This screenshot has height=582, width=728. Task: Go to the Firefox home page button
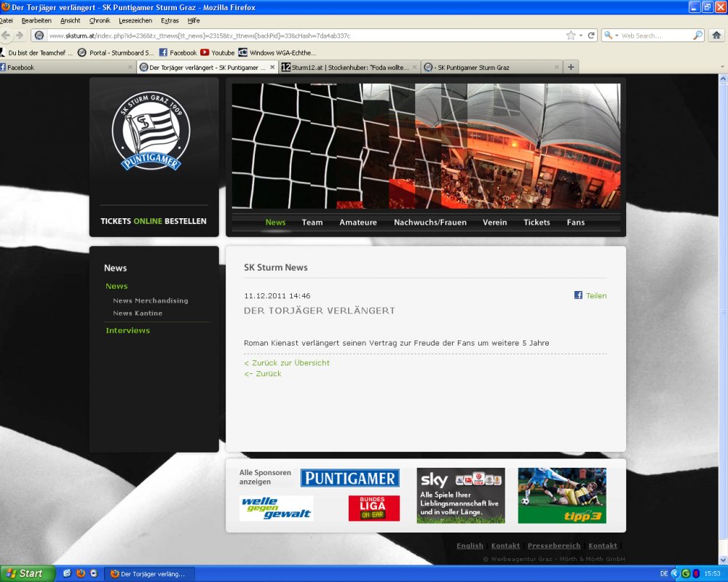tap(716, 35)
